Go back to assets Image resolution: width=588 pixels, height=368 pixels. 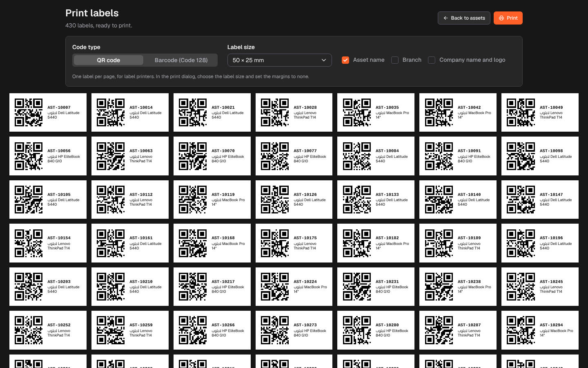[x=464, y=18]
